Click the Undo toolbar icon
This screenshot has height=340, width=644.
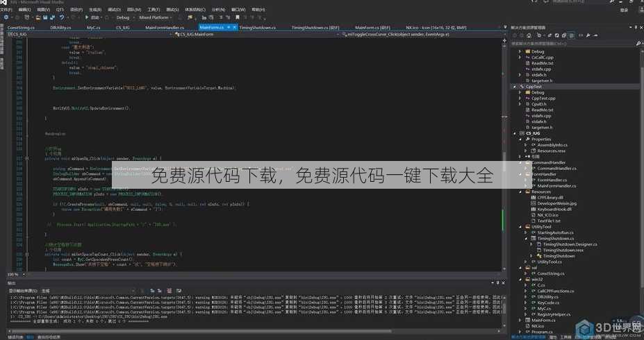click(62, 17)
